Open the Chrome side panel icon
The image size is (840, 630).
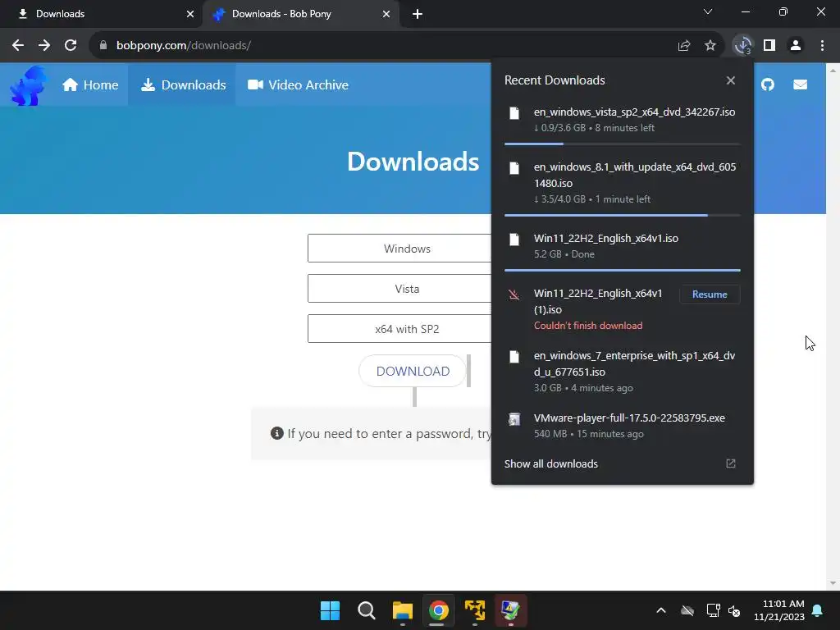pyautogui.click(x=769, y=46)
